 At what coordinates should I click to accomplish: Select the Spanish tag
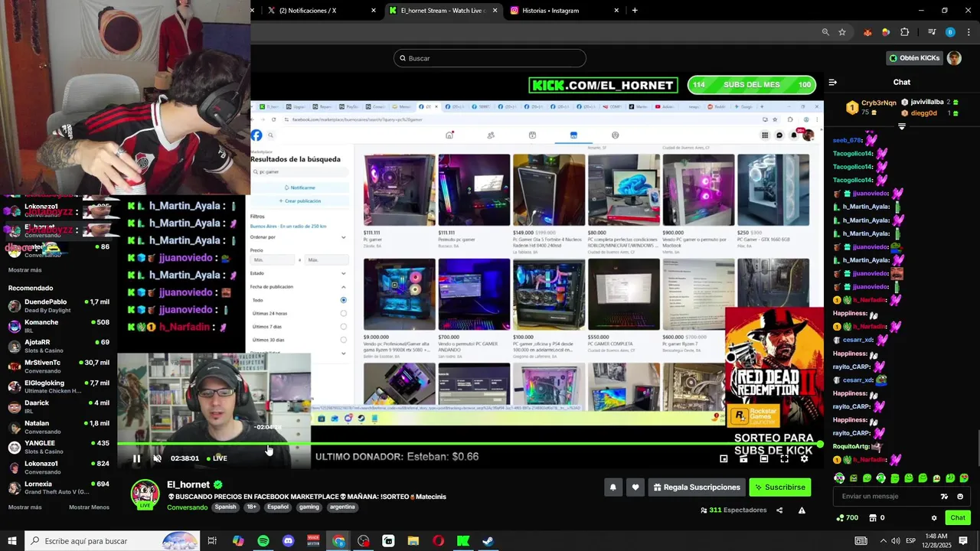225,507
